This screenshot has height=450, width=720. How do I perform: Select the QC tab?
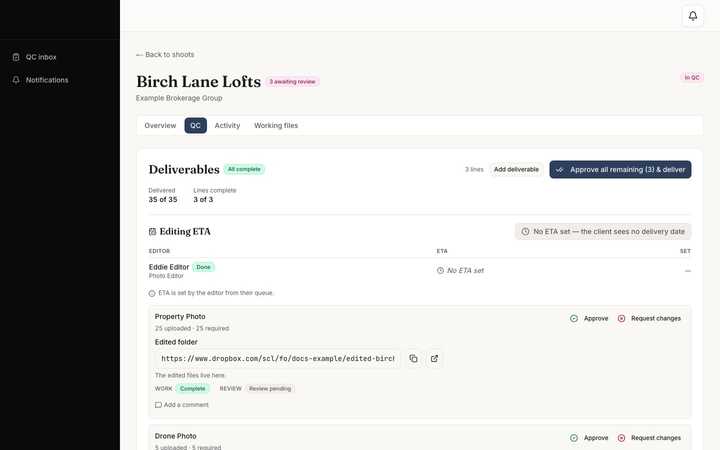coord(196,125)
